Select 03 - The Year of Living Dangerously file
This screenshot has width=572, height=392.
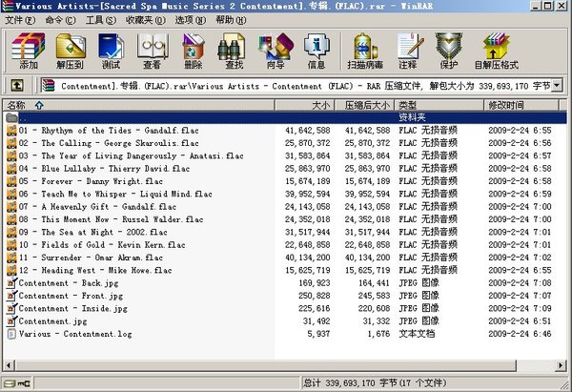click(x=131, y=155)
